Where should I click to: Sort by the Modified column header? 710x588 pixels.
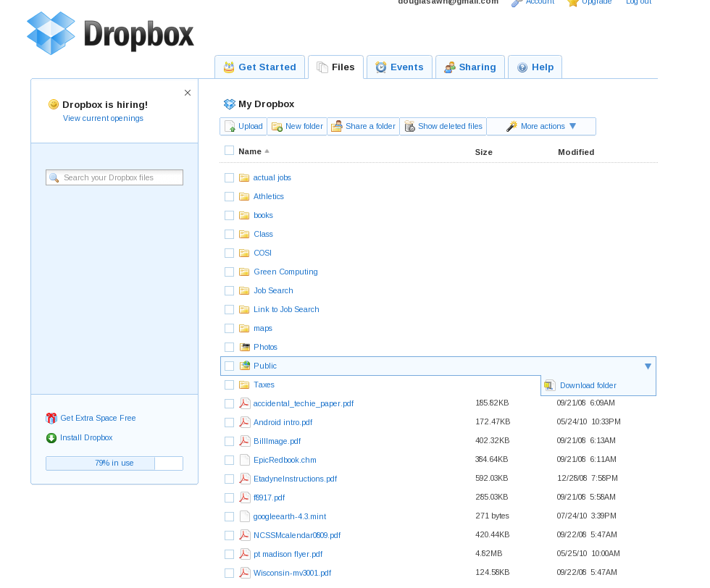(576, 152)
